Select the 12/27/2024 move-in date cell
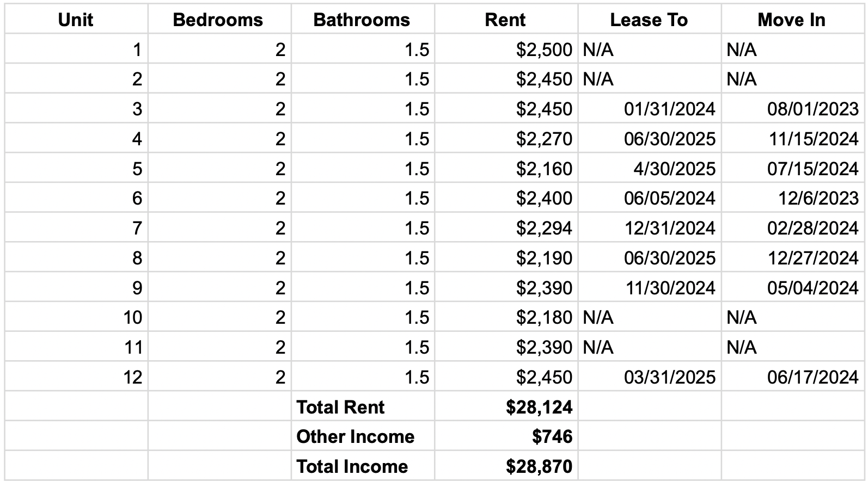This screenshot has height=481, width=868. click(812, 258)
